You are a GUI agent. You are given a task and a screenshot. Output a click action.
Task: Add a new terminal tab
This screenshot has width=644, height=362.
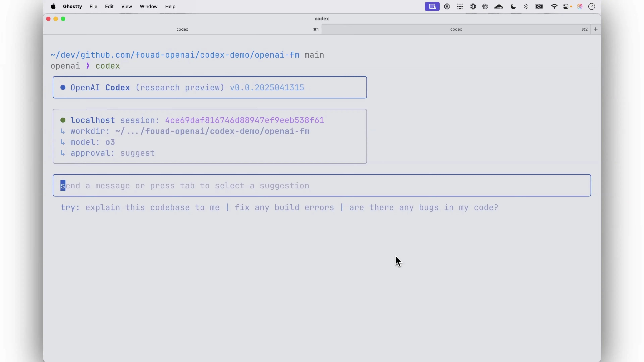click(x=596, y=29)
